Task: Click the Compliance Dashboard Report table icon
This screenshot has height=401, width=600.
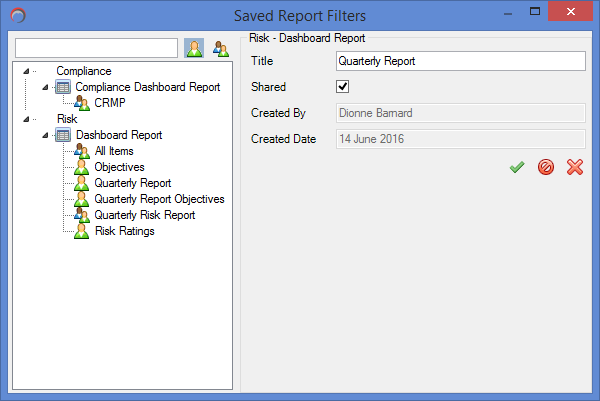Action: click(63, 87)
